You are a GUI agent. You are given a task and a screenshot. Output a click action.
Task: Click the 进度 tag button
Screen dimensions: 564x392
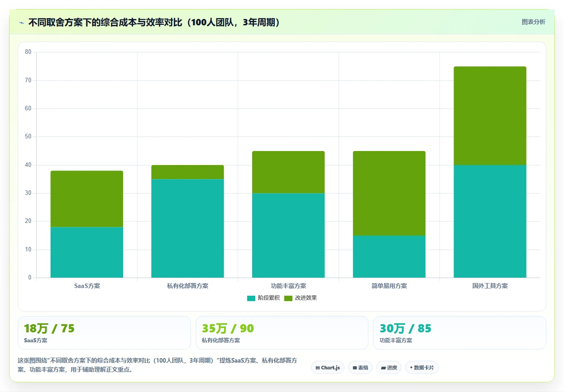pyautogui.click(x=389, y=368)
